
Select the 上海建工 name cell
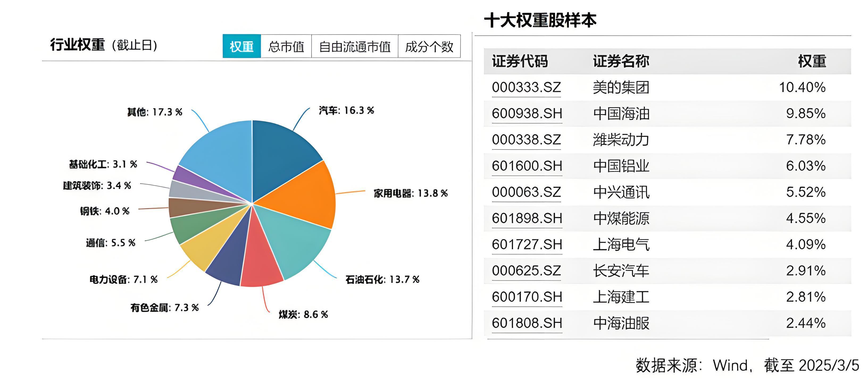coord(621,297)
